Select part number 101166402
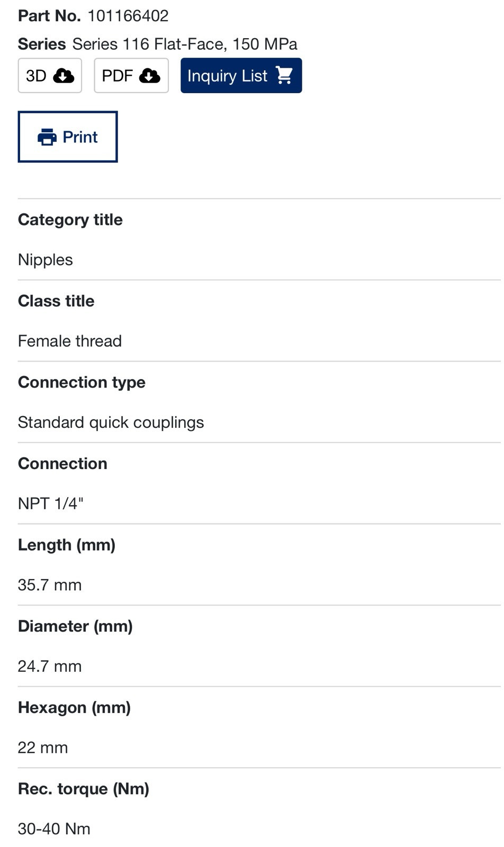The height and width of the screenshot is (847, 504). point(128,16)
